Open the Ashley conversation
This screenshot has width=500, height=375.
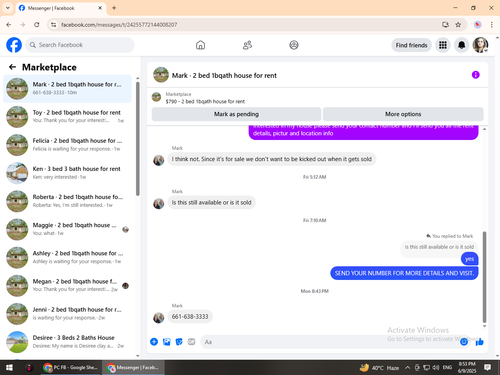tap(67, 258)
